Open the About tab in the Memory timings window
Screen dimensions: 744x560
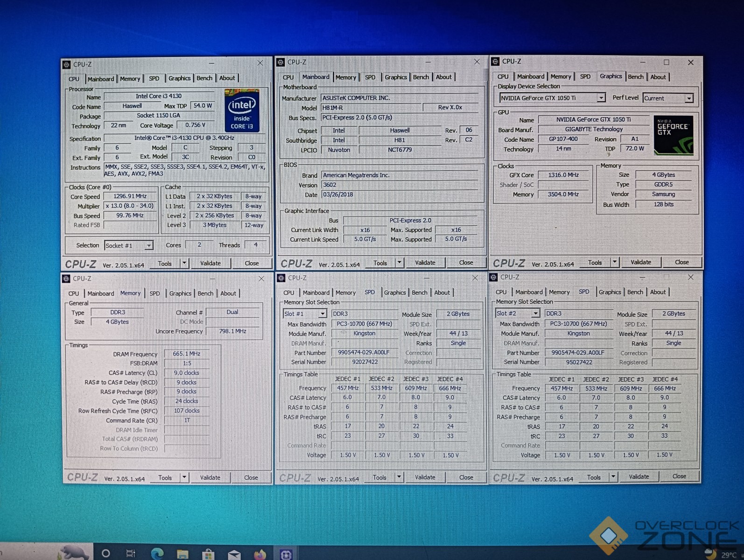coord(228,293)
